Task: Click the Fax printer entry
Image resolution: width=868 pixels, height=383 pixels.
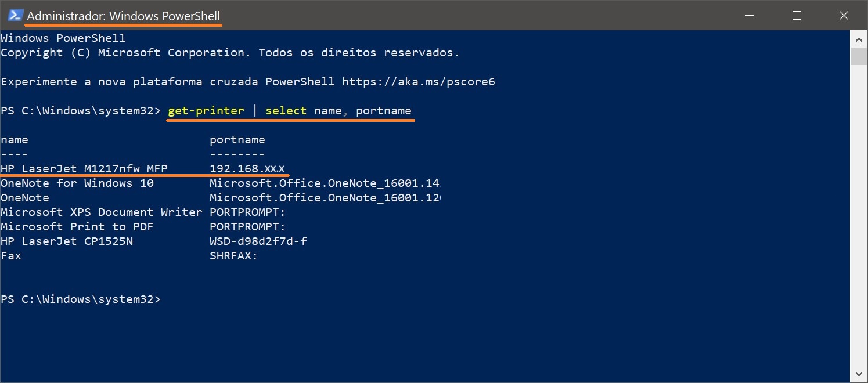Action: (x=11, y=256)
